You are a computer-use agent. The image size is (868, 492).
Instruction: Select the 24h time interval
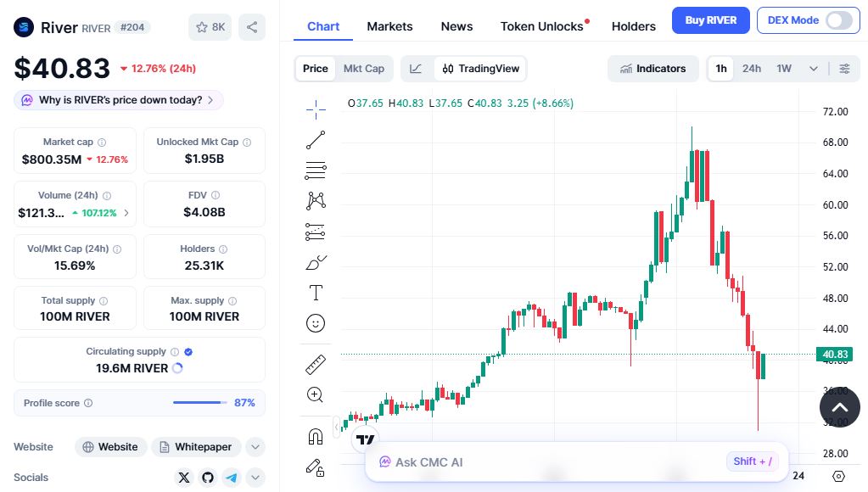752,69
